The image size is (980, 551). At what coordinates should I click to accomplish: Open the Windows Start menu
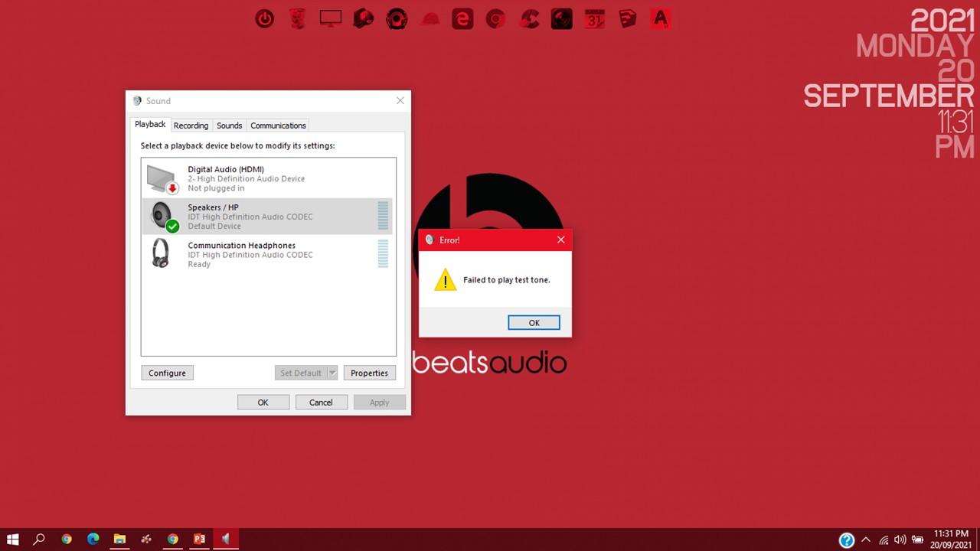12,539
